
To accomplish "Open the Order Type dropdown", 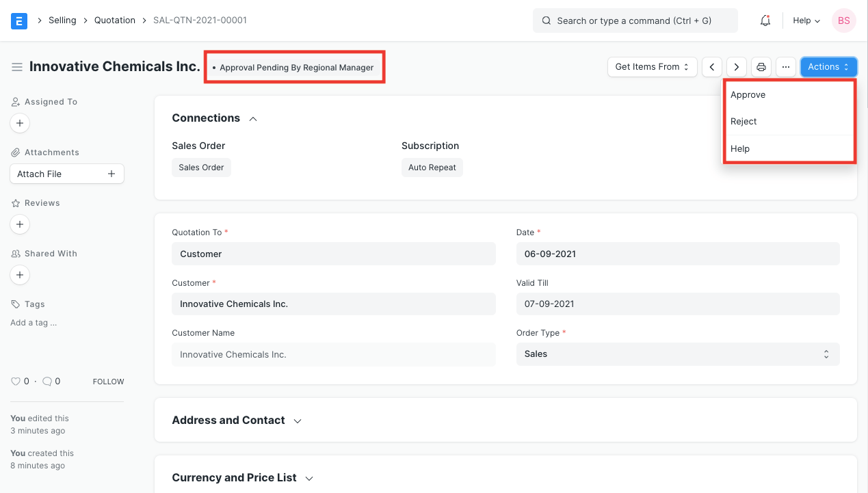I will (x=677, y=354).
